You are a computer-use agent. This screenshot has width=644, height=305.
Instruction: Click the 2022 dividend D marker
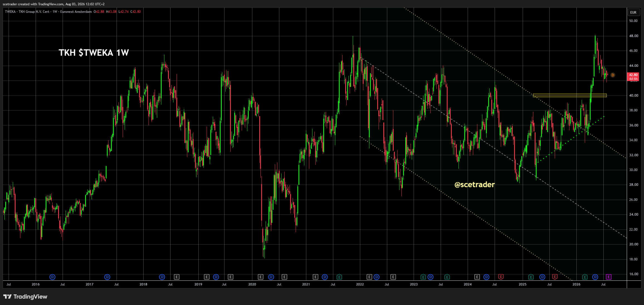[x=376, y=277]
